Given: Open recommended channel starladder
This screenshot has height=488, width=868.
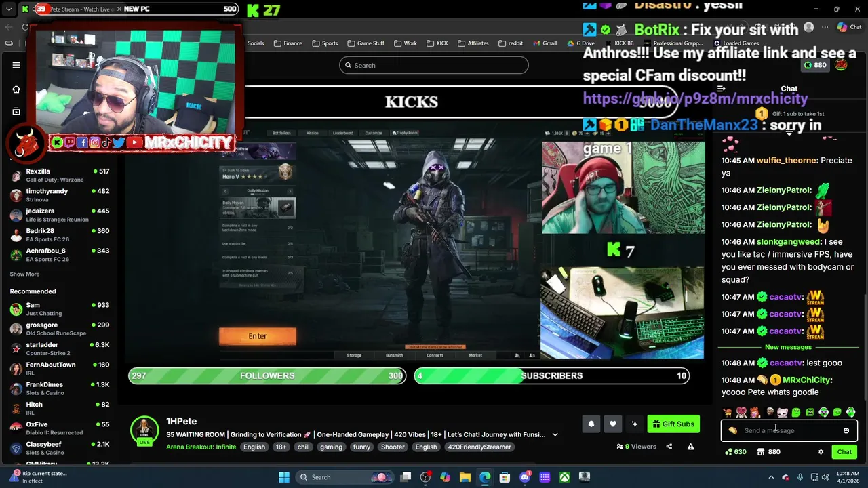Looking at the screenshot, I should (59, 349).
